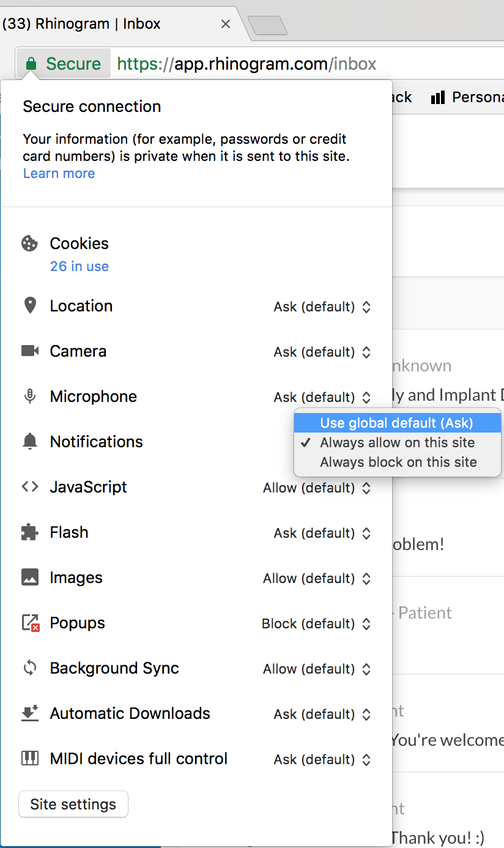This screenshot has height=848, width=504.
Task: Click the Thank you message in inbox
Action: pos(438,837)
